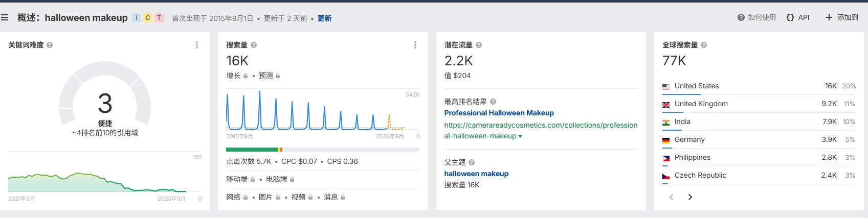Open the Professional Halloween Makeup result link
The width and height of the screenshot is (868, 218).
(x=499, y=113)
